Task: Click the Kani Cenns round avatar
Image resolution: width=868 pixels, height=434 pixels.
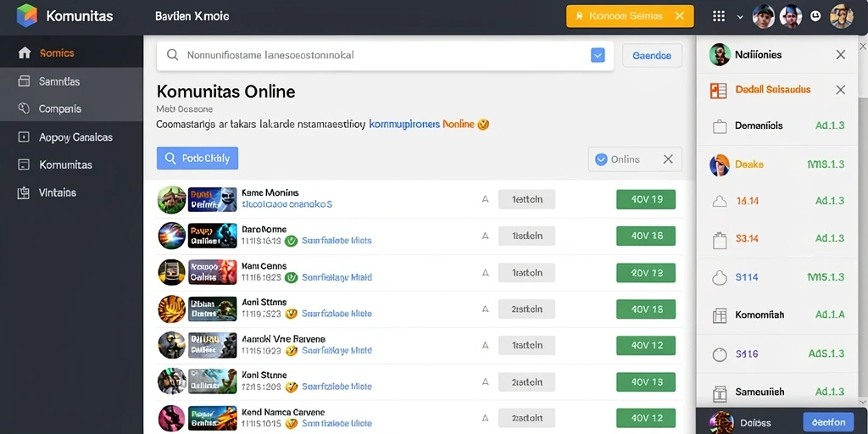Action: [171, 272]
